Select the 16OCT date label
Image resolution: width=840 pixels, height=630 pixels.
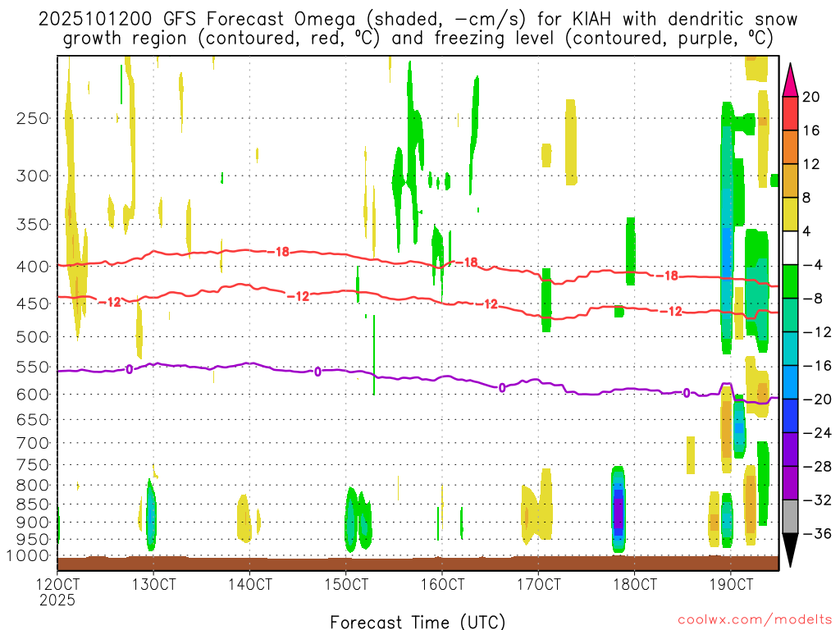tap(442, 583)
